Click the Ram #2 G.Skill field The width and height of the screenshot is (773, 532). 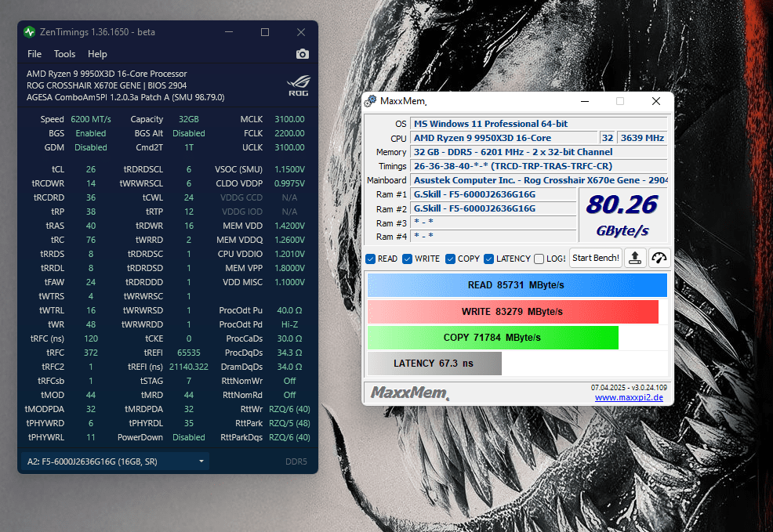(x=493, y=208)
